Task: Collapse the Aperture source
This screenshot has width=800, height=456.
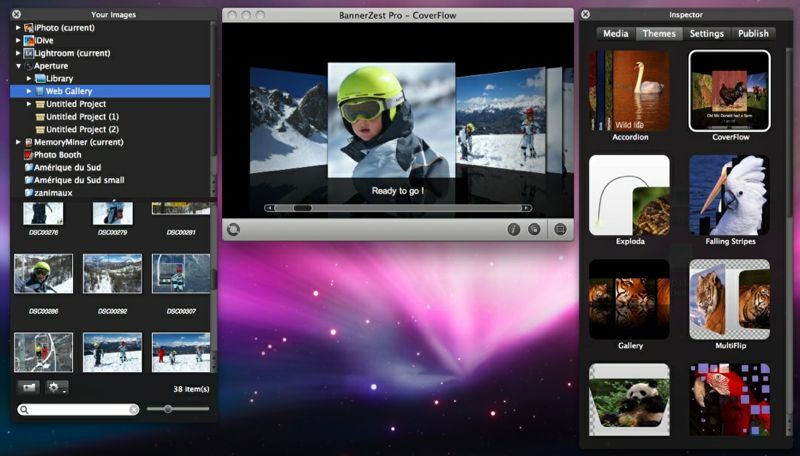Action: click(18, 66)
